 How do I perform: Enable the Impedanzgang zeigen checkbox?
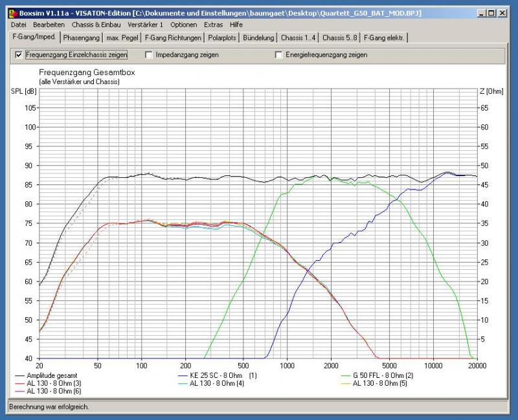150,55
